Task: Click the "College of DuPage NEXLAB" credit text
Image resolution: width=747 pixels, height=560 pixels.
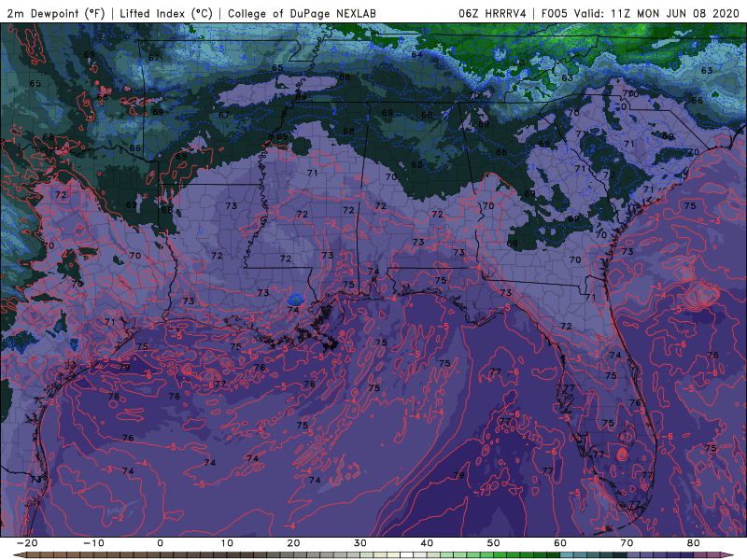Action: click(x=302, y=13)
